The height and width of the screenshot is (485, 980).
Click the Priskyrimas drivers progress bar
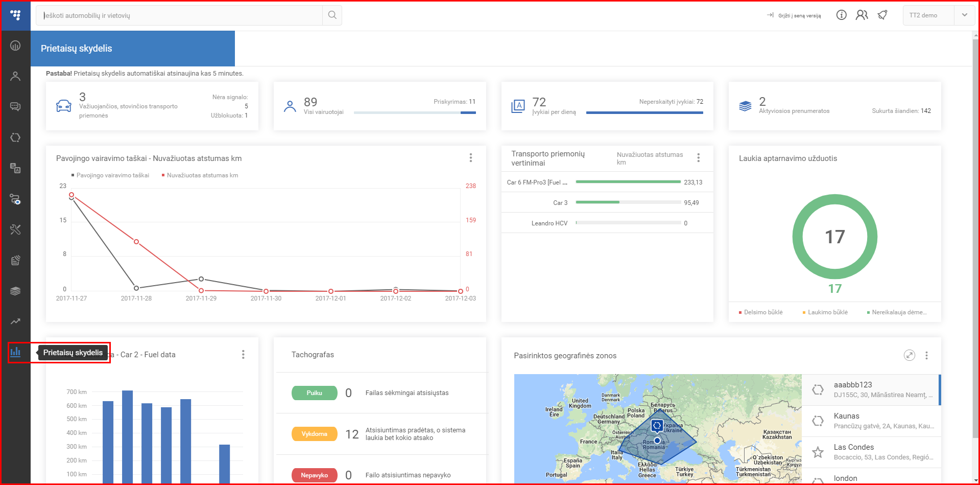pyautogui.click(x=415, y=112)
